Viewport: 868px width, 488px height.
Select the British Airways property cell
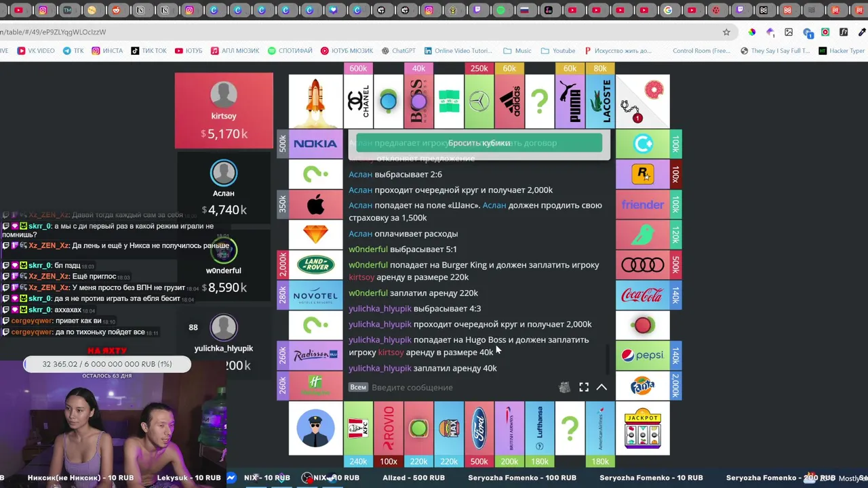point(509,428)
